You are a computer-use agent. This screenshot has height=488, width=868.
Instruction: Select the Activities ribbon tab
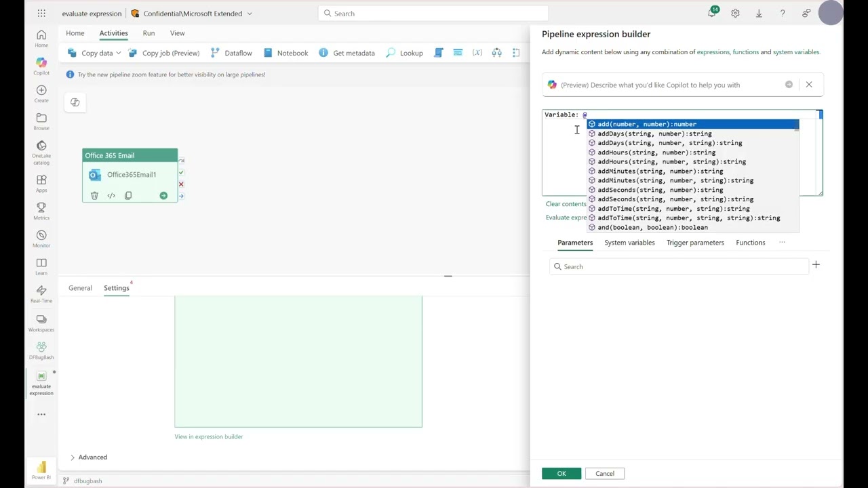coord(113,33)
